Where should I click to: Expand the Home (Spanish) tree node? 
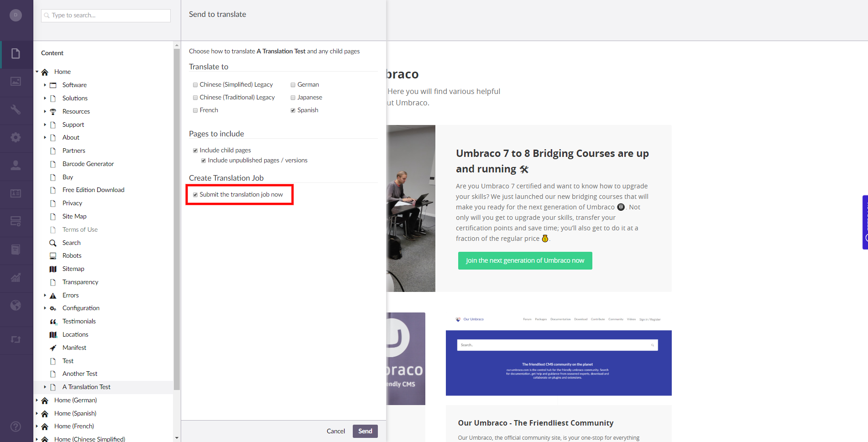pos(37,413)
